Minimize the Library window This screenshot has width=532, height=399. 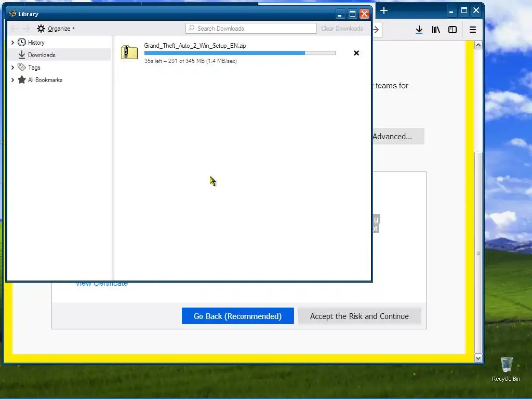coord(340,14)
